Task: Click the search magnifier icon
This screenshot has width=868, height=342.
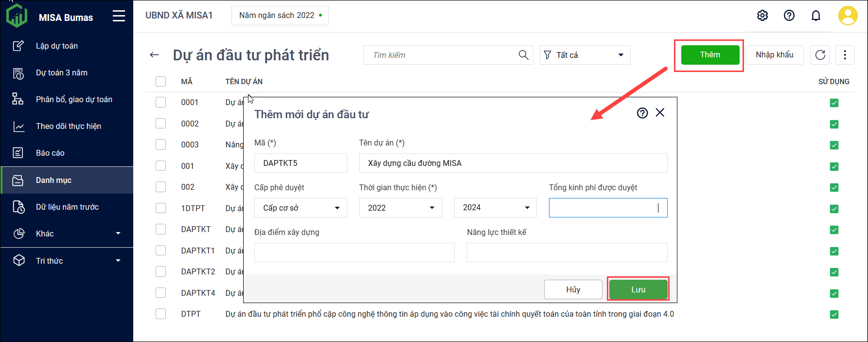Action: (523, 55)
